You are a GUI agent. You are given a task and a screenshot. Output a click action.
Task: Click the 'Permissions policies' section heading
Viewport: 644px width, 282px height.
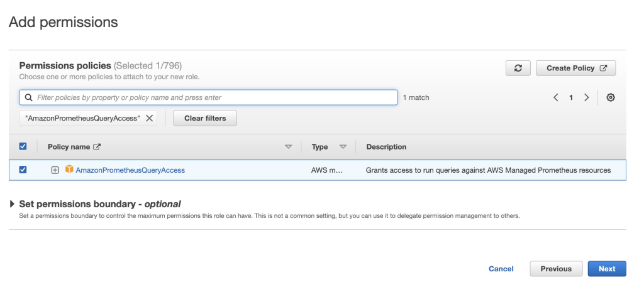65,65
